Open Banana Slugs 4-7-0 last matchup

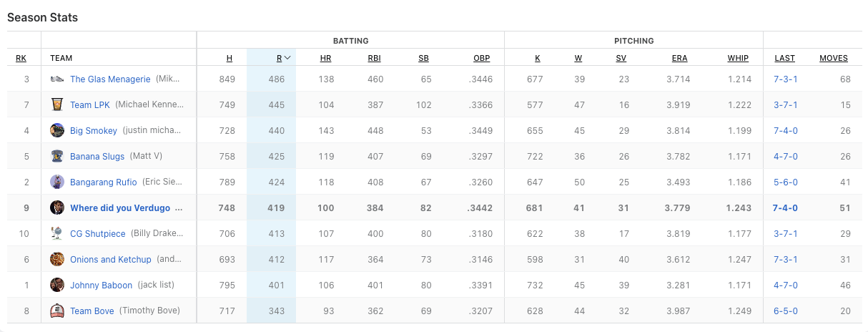pos(785,157)
